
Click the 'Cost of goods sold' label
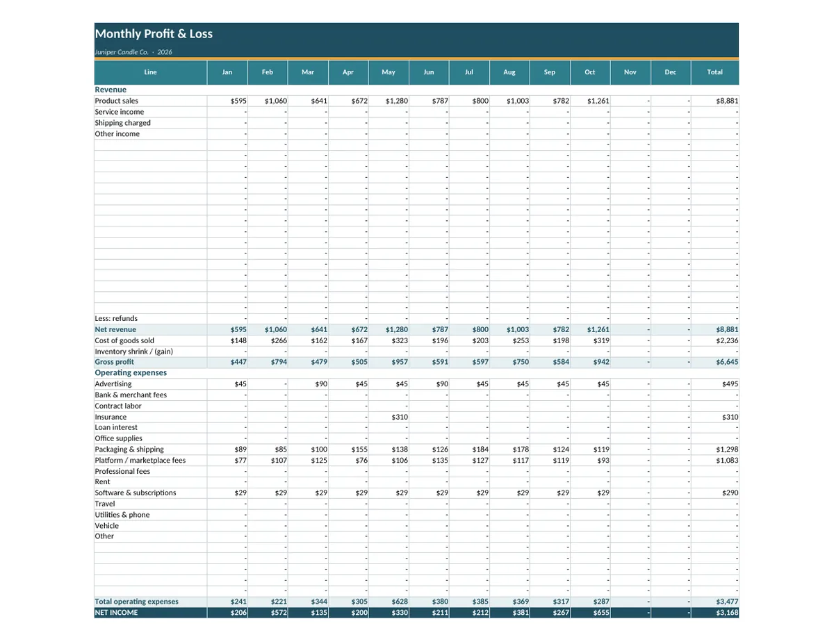[125, 340]
